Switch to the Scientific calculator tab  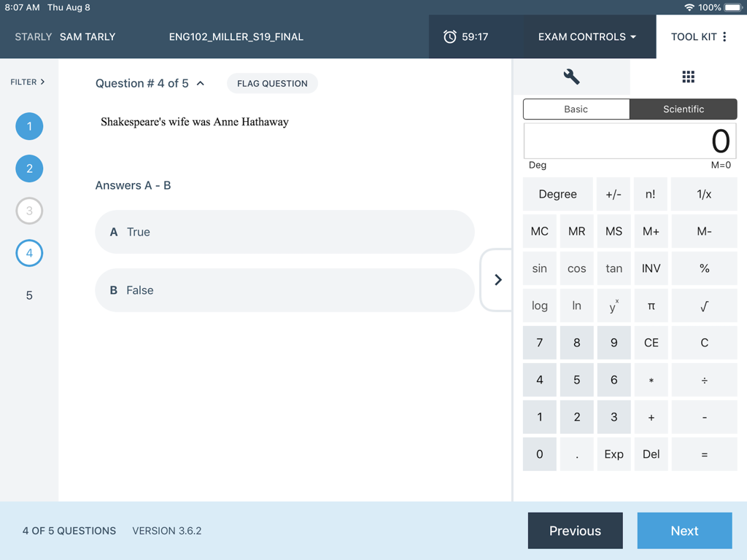click(x=682, y=109)
